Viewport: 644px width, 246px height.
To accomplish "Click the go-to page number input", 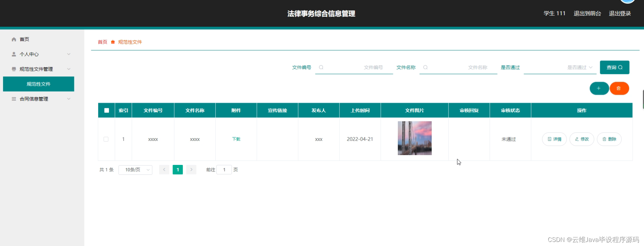I will click(224, 170).
